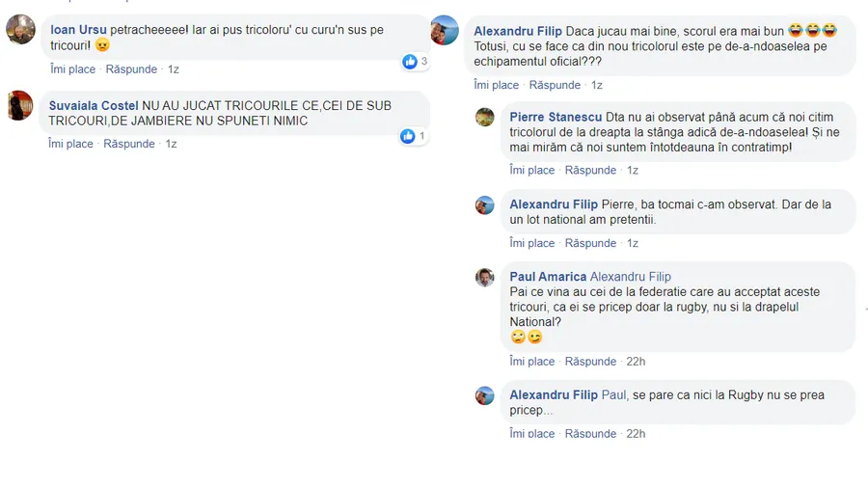Reply to Alexandru Filip's last comment about Rugby
Viewport: 868px width, 488px height.
point(590,434)
